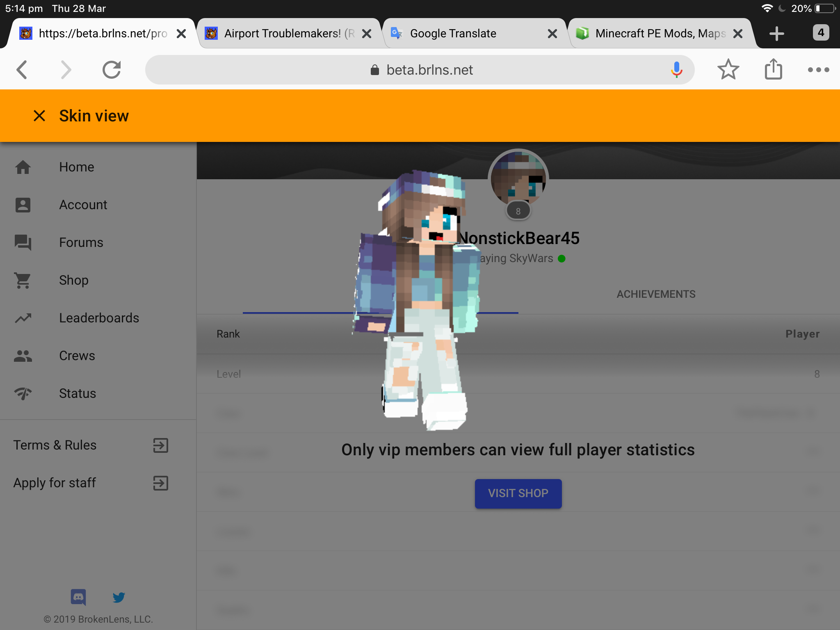Click the Forums chat bubbles icon
The image size is (840, 630).
point(23,242)
